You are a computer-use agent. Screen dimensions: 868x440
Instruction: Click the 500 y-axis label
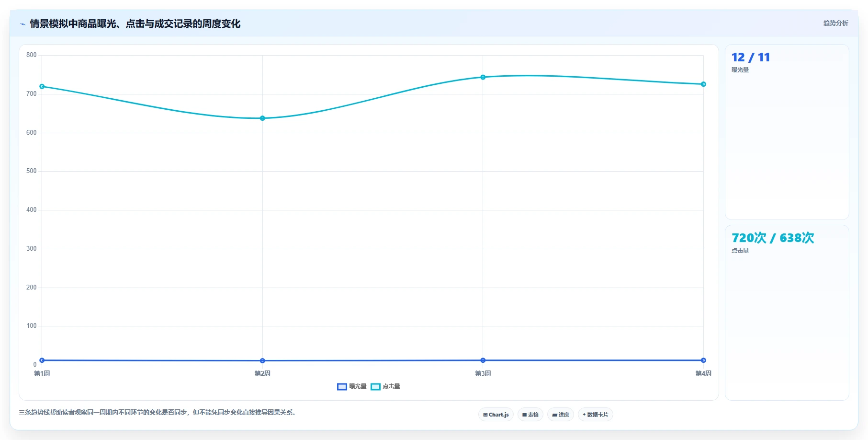[32, 171]
